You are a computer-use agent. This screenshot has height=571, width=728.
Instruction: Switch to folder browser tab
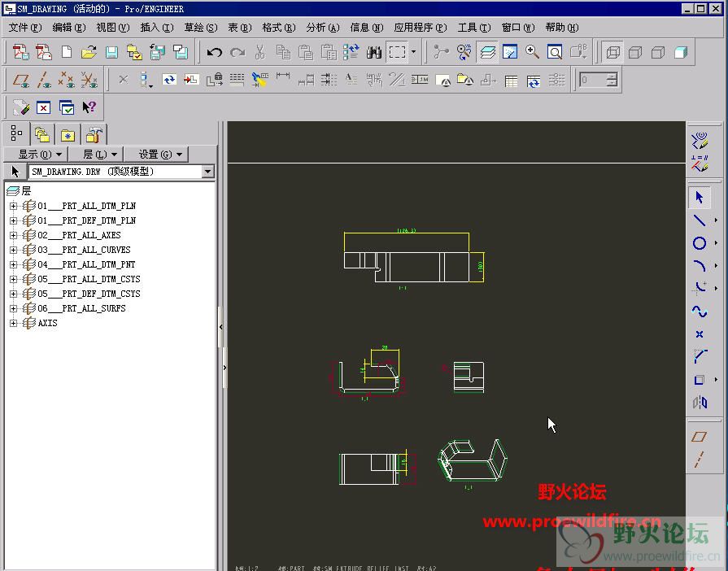coord(42,135)
